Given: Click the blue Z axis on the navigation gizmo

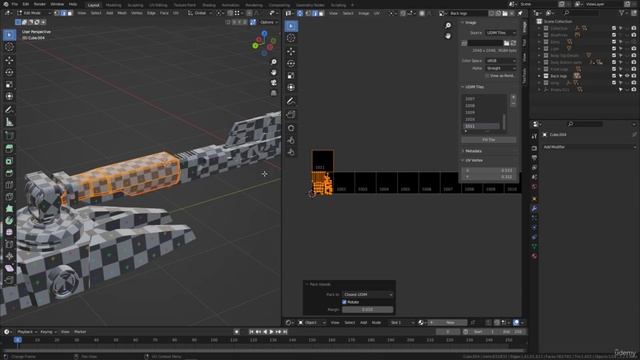Looking at the screenshot, I should point(264,33).
